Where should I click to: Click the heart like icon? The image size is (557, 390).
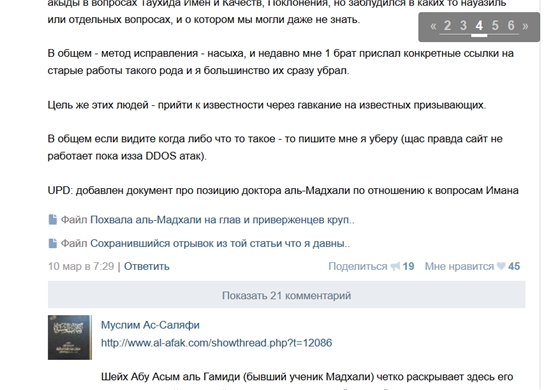click(x=501, y=266)
